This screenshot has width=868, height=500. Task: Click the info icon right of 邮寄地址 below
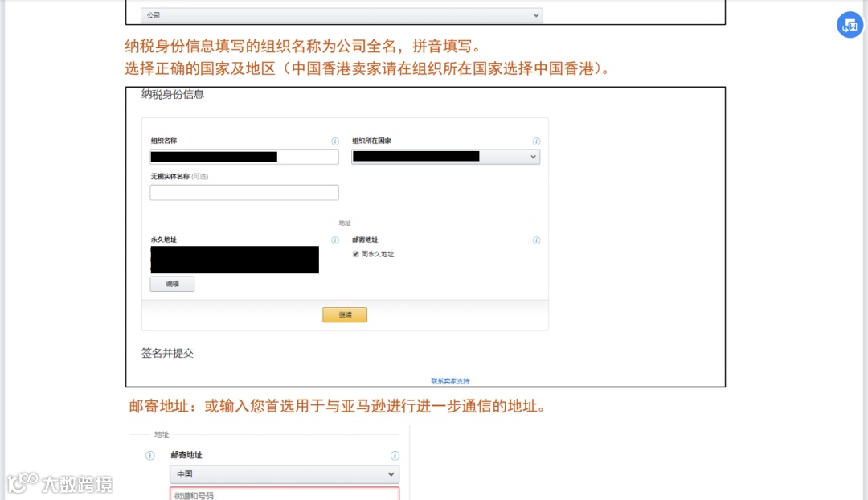tap(393, 455)
